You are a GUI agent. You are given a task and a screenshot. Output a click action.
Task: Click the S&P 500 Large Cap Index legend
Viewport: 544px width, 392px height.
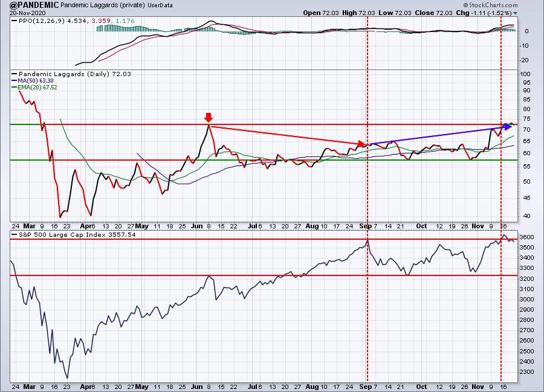pyautogui.click(x=68, y=234)
